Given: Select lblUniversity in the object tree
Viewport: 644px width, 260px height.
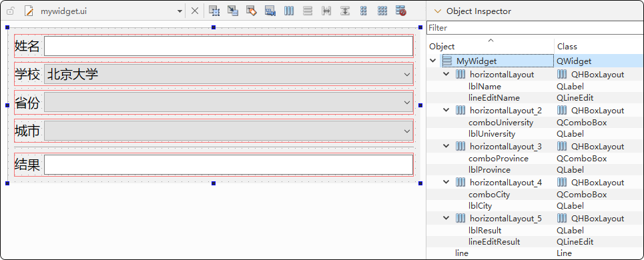Looking at the screenshot, I should [x=492, y=134].
